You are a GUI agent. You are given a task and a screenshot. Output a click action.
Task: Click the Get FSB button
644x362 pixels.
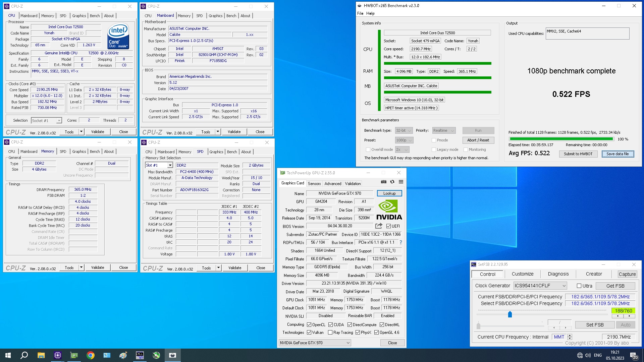coord(615,286)
